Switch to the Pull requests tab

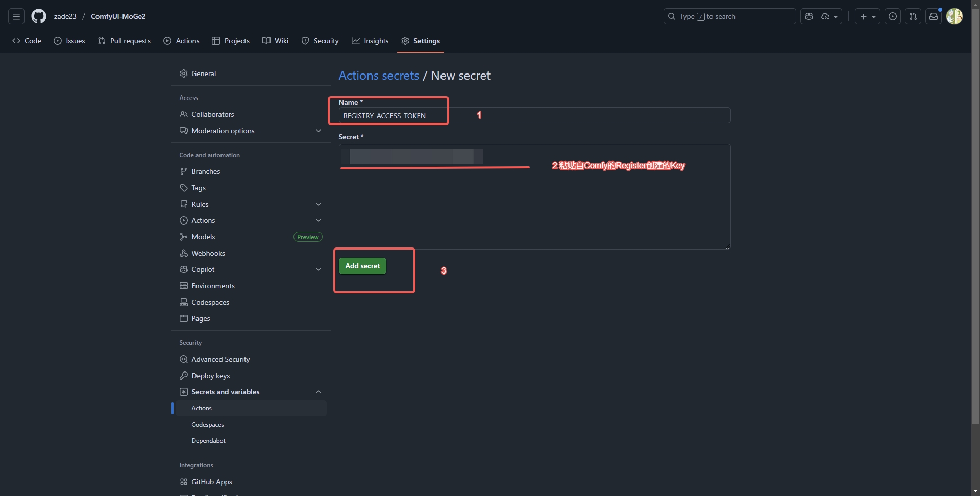click(124, 41)
